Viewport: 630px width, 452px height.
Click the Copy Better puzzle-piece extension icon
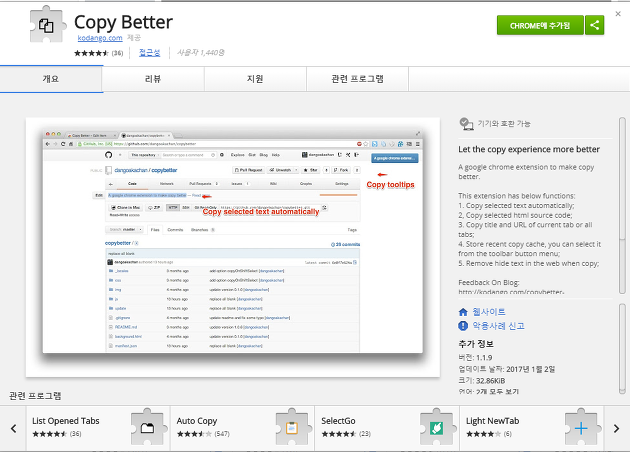tap(47, 25)
